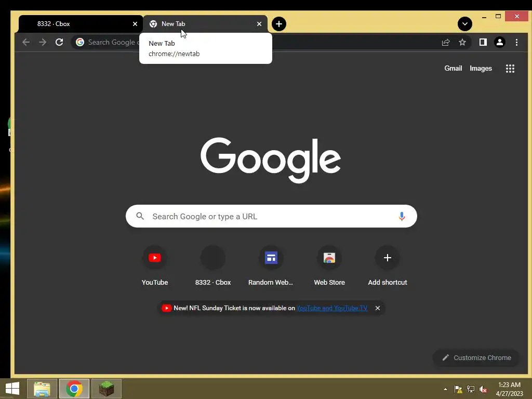Go back to previous page

[26, 42]
